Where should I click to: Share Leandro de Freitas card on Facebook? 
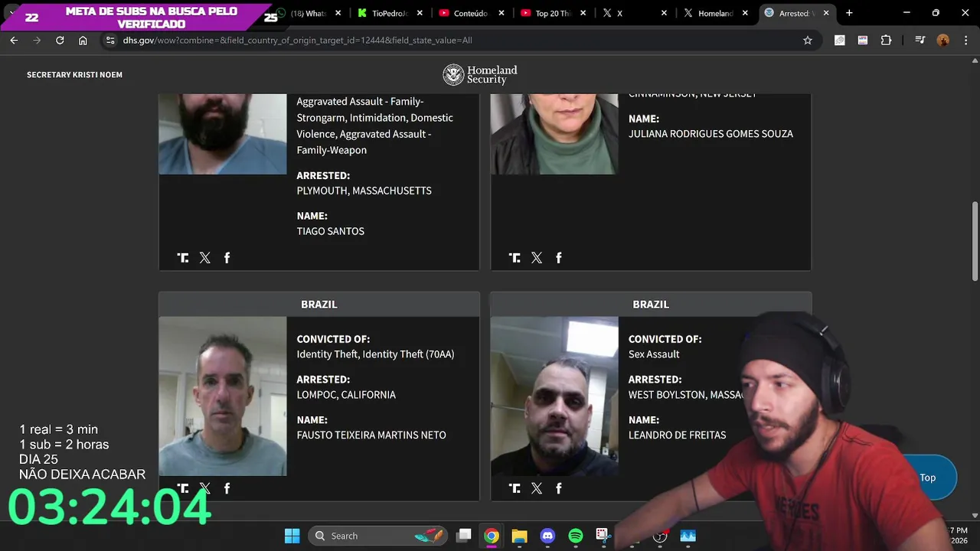tap(559, 488)
